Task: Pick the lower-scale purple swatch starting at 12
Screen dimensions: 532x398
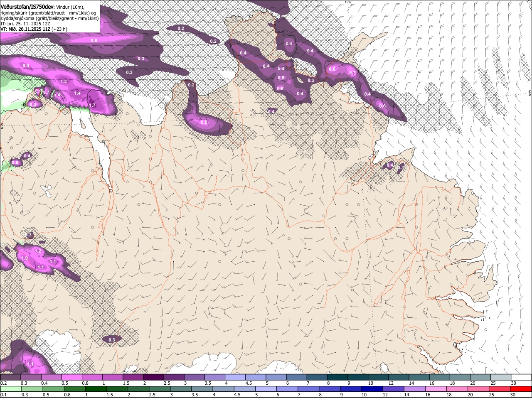Action: click(x=393, y=389)
